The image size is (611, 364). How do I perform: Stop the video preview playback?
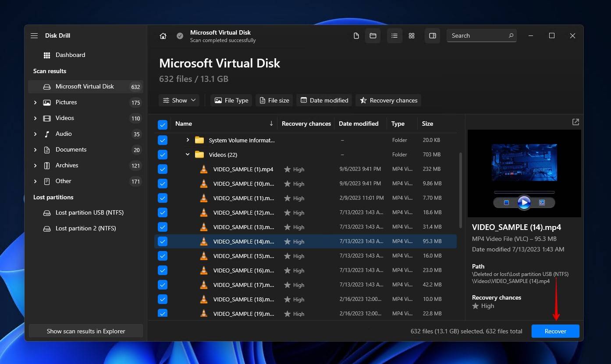(506, 202)
